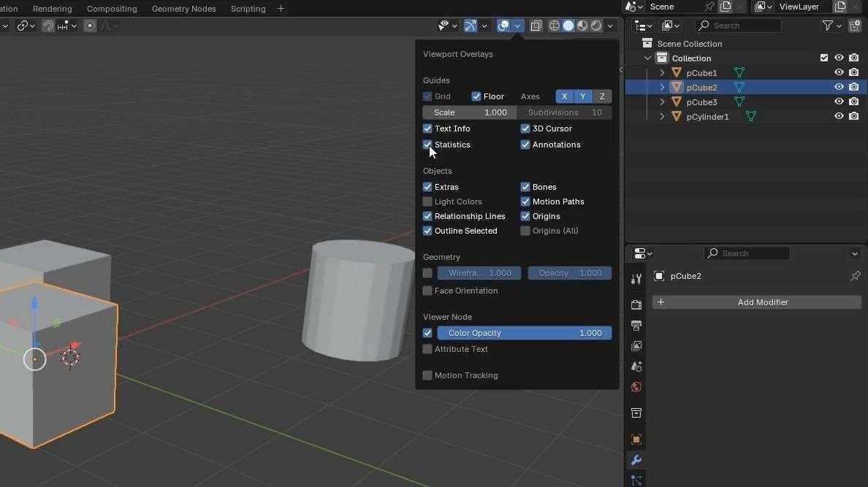
Task: Open the Output properties tab
Action: pyautogui.click(x=636, y=325)
